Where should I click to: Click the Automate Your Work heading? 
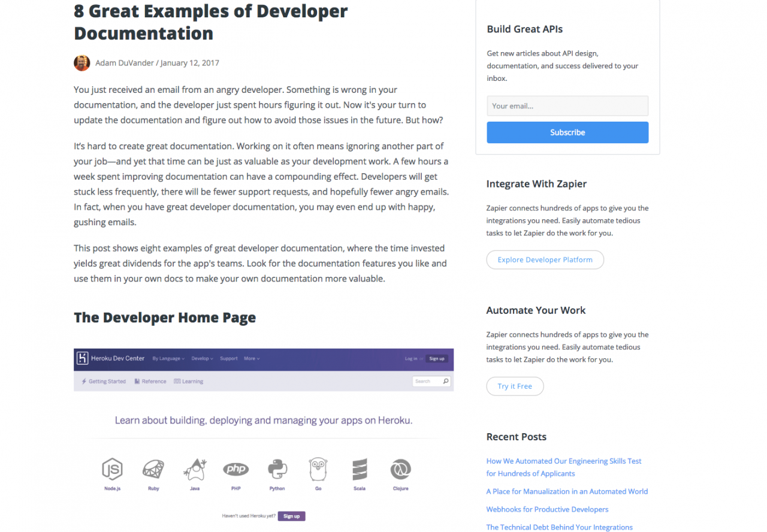point(536,310)
